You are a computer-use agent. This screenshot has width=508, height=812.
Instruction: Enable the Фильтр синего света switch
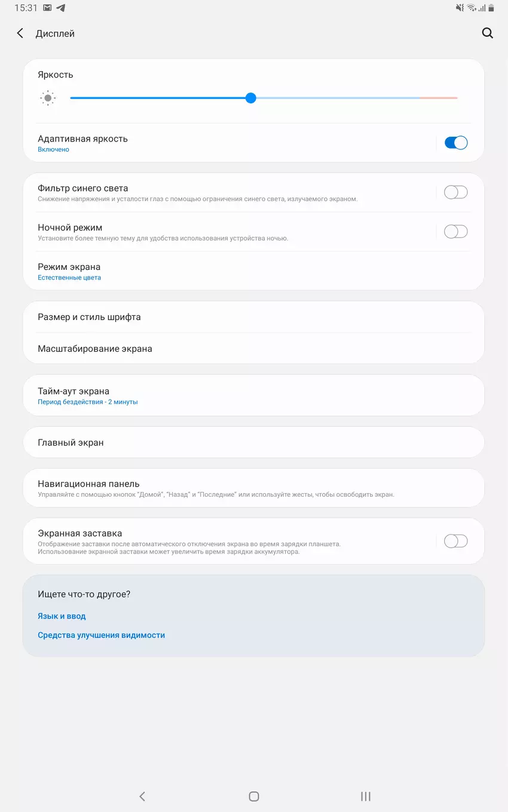tap(455, 192)
